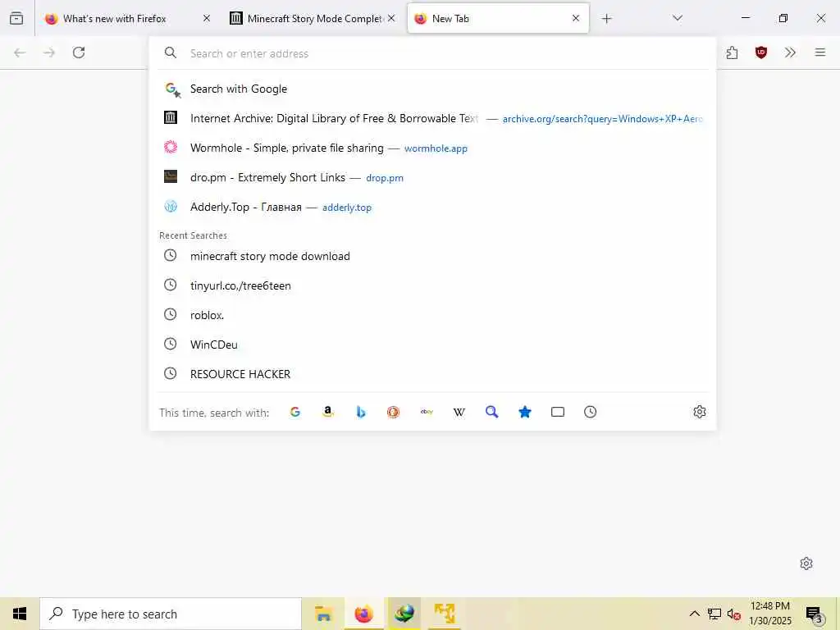840x630 pixels.
Task: Open File Explorer from the taskbar
Action: (323, 614)
